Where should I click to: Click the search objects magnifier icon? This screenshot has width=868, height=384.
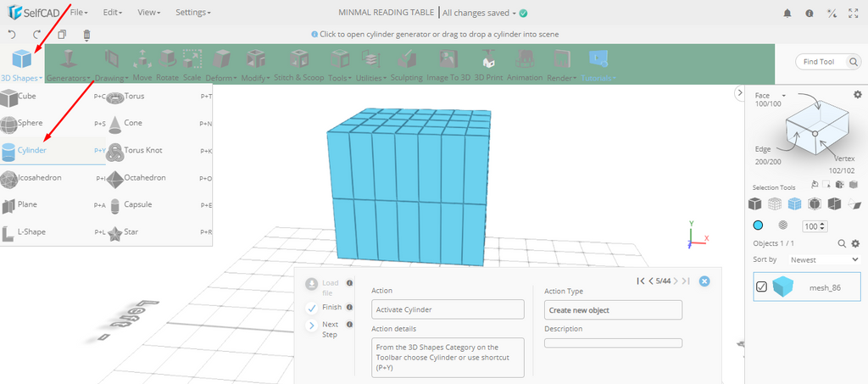[x=843, y=243]
